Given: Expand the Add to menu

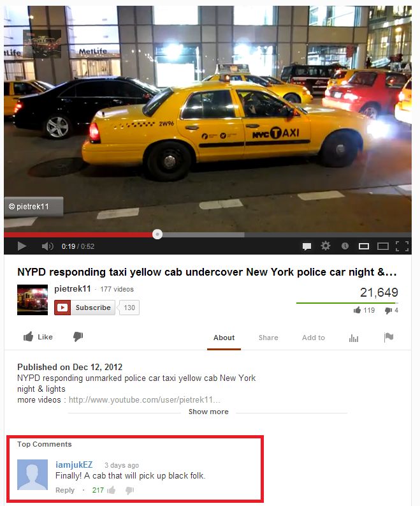Looking at the screenshot, I should coord(314,338).
